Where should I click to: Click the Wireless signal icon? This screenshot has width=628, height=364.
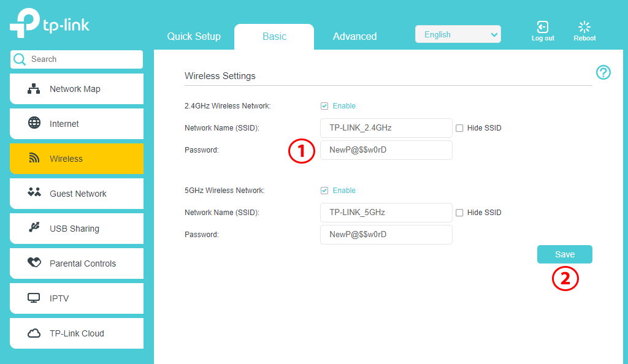coord(34,158)
